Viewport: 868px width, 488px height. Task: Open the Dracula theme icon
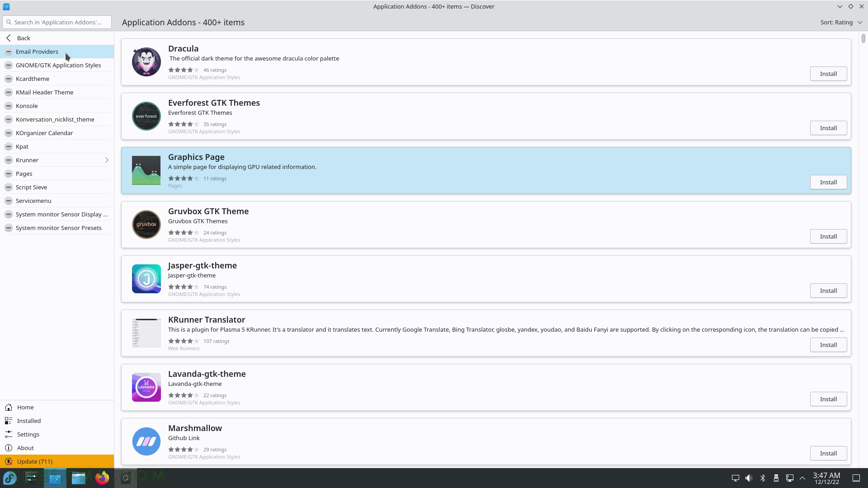tap(146, 62)
